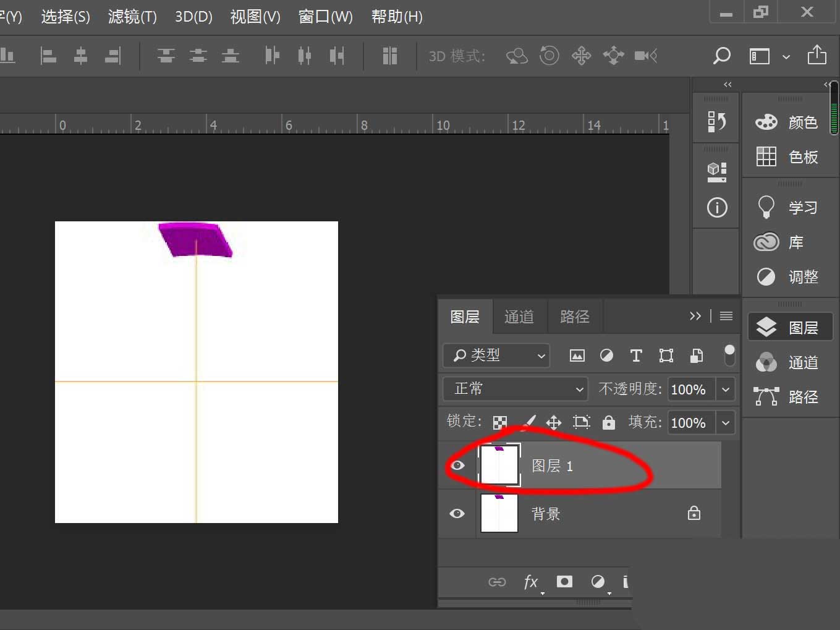Expand the narrow icon panel column

tap(728, 84)
